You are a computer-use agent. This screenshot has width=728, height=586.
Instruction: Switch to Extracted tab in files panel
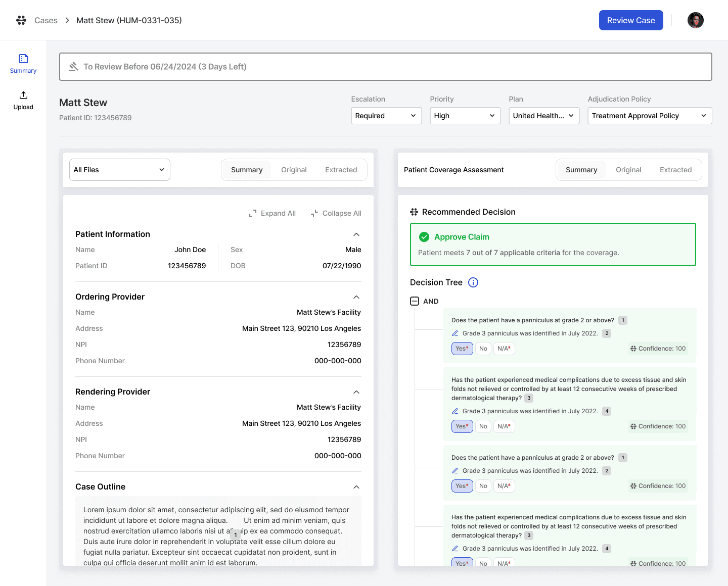(x=341, y=170)
